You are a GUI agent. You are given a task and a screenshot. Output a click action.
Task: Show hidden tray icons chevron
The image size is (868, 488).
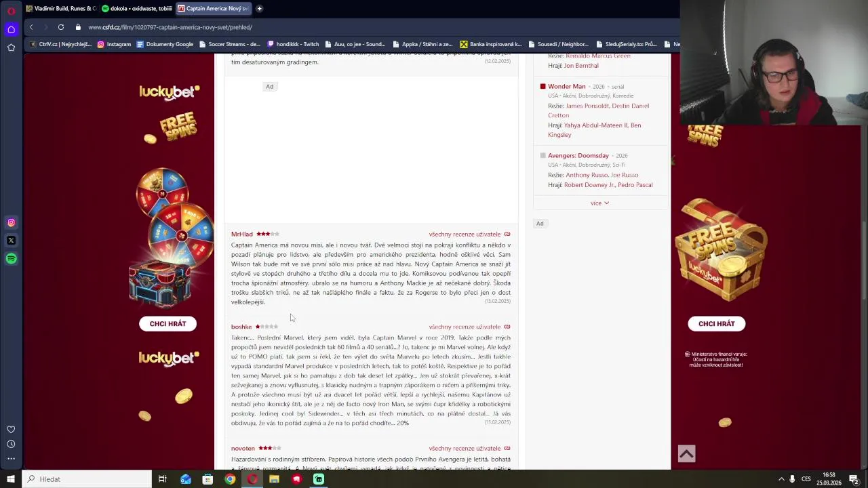point(781,479)
